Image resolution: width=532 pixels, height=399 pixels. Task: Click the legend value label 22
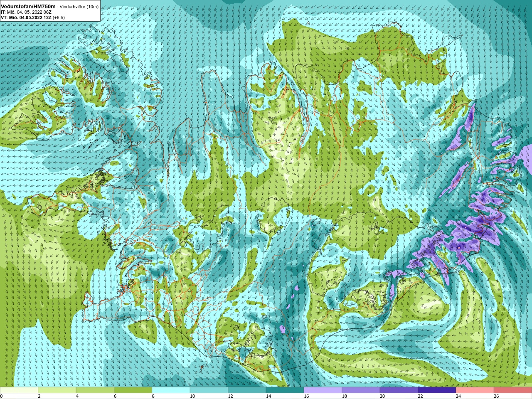tap(421, 396)
